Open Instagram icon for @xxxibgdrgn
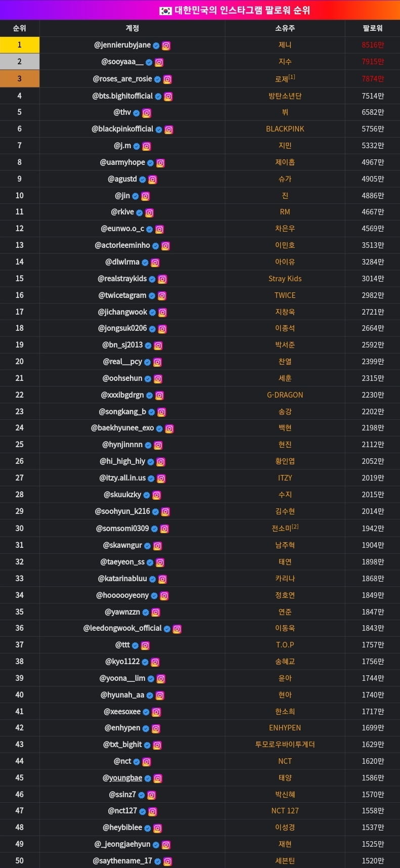 pyautogui.click(x=159, y=396)
